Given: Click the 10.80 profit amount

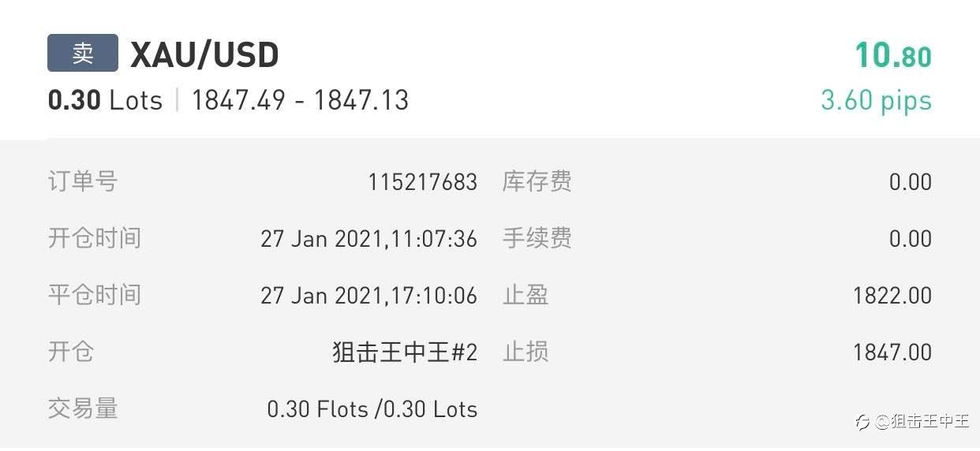Looking at the screenshot, I should point(893,56).
